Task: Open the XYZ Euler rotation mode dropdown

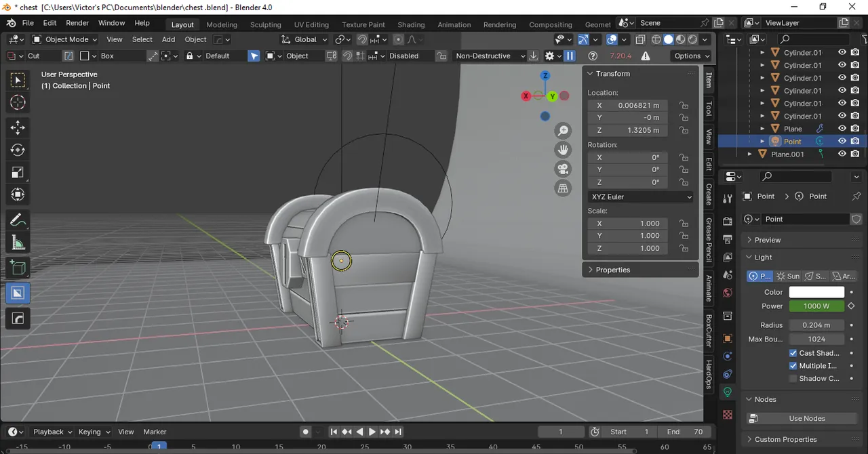Action: pos(641,197)
